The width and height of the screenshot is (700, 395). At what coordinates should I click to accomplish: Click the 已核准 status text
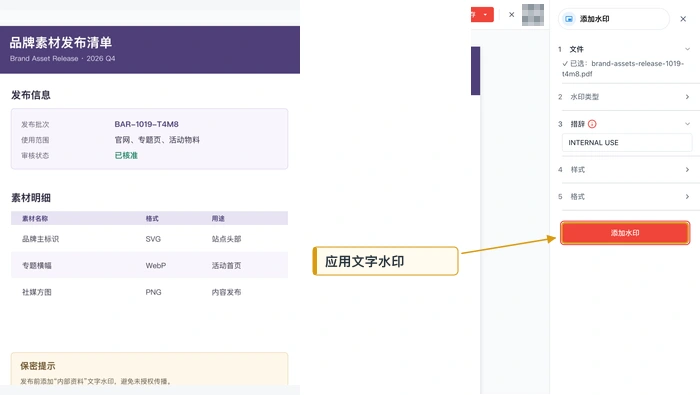click(126, 155)
